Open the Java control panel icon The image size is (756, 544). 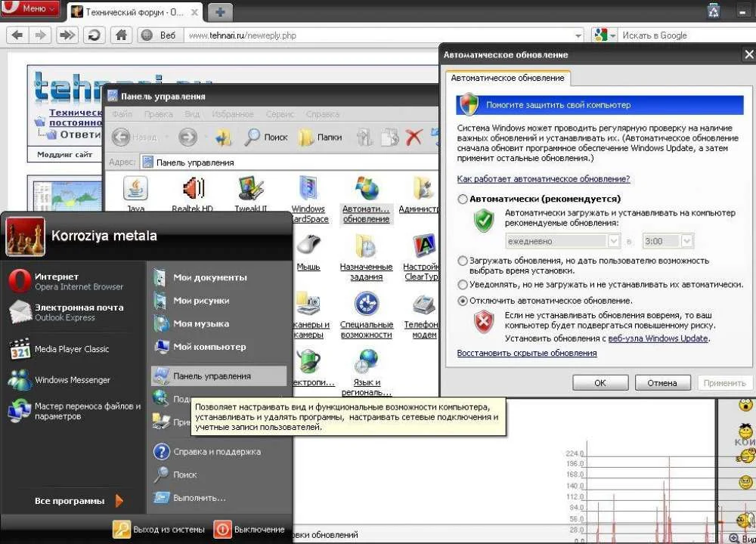[135, 194]
